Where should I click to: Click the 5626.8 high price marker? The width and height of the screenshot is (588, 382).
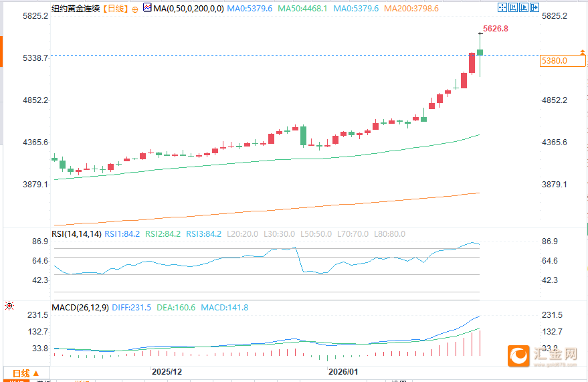click(496, 29)
